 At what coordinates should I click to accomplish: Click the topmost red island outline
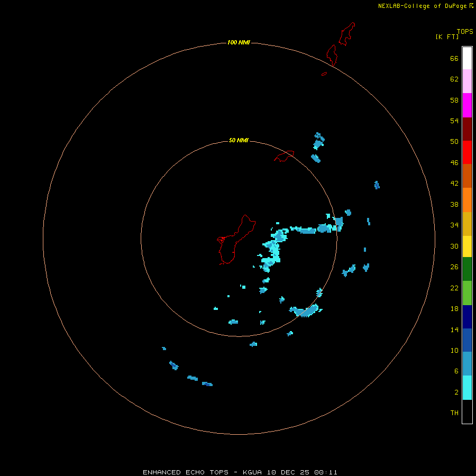[x=347, y=34]
